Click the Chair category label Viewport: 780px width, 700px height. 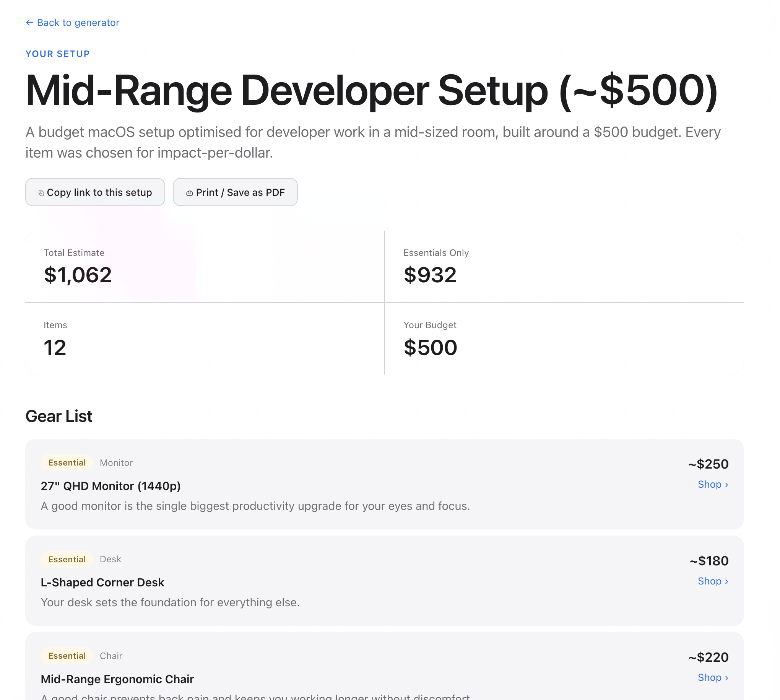tap(111, 656)
